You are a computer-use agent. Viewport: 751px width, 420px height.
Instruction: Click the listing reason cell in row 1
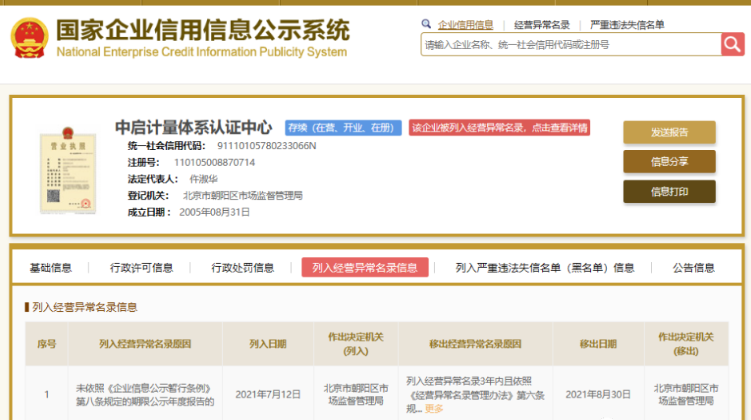[145, 395]
